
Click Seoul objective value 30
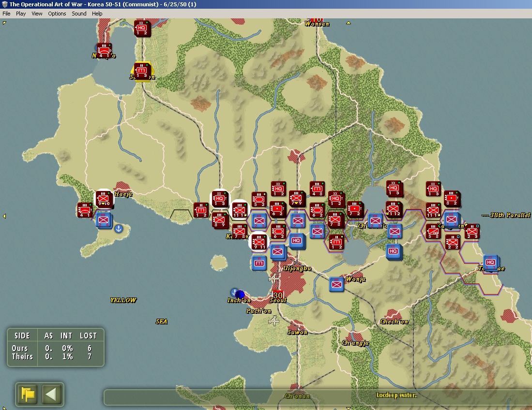pyautogui.click(x=277, y=295)
